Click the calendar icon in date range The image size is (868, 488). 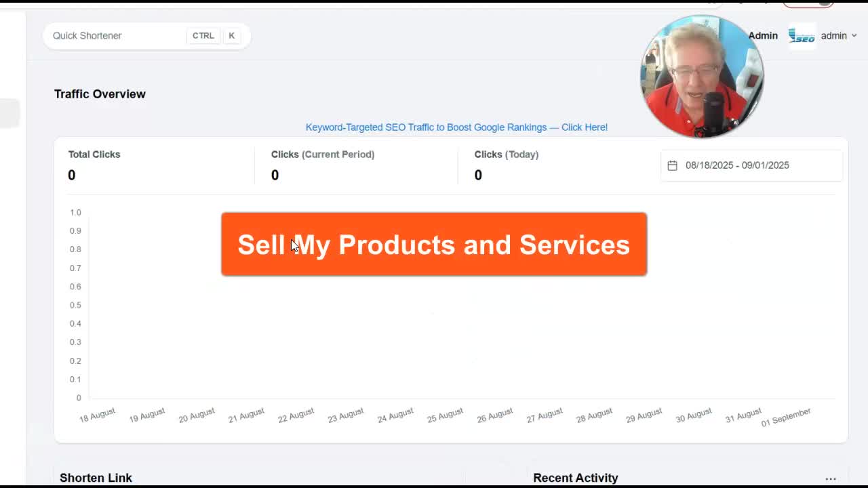click(x=672, y=165)
